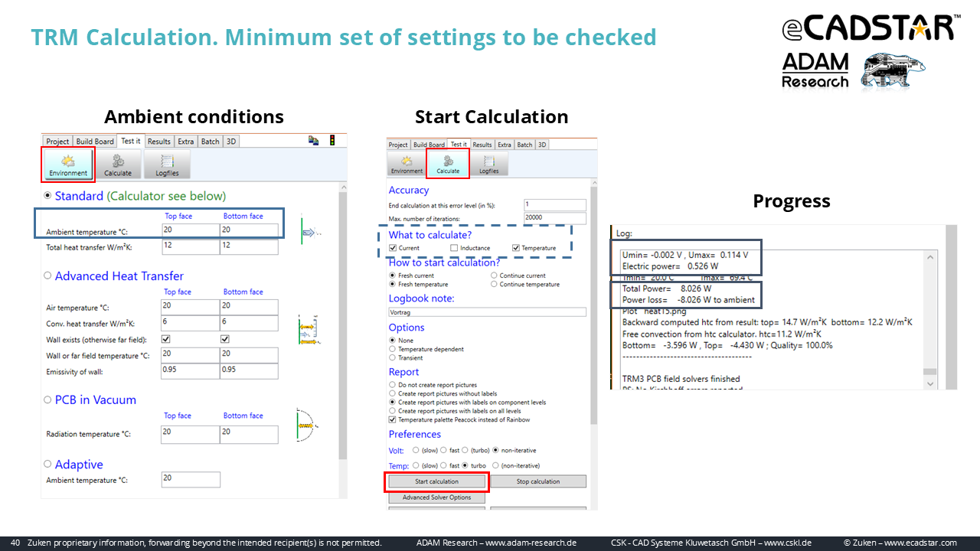Viewport: 980px width, 551px height.
Task: Click Calculate icon in Ambient conditions panel
Action: [118, 164]
